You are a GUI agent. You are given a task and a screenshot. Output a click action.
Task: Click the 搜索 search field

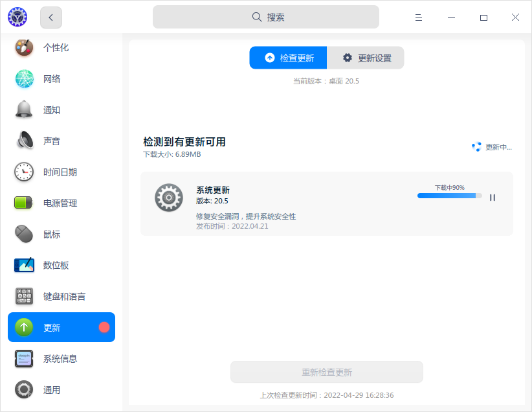(265, 17)
